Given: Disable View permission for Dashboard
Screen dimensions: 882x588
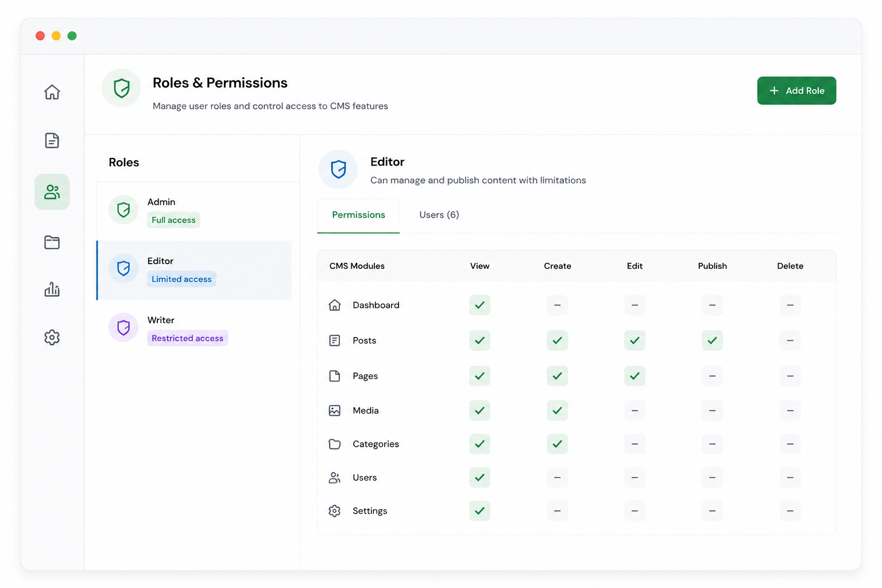Looking at the screenshot, I should click(479, 305).
